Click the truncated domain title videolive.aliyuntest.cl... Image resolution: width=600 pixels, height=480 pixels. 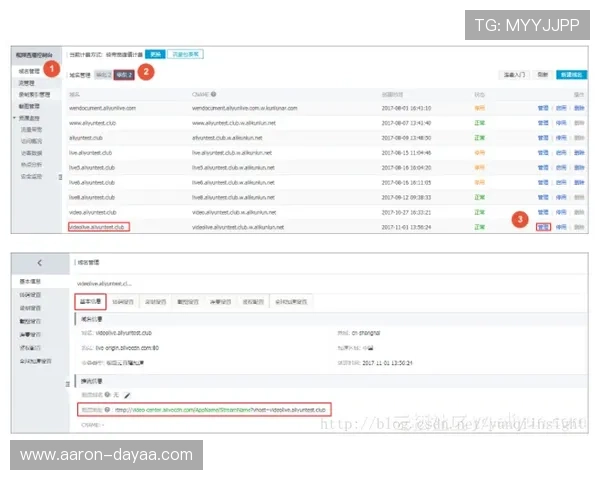pyautogui.click(x=104, y=284)
